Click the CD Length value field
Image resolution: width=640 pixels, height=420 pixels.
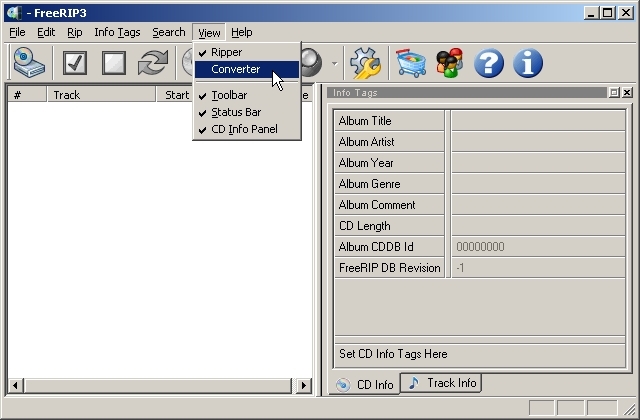pos(538,226)
